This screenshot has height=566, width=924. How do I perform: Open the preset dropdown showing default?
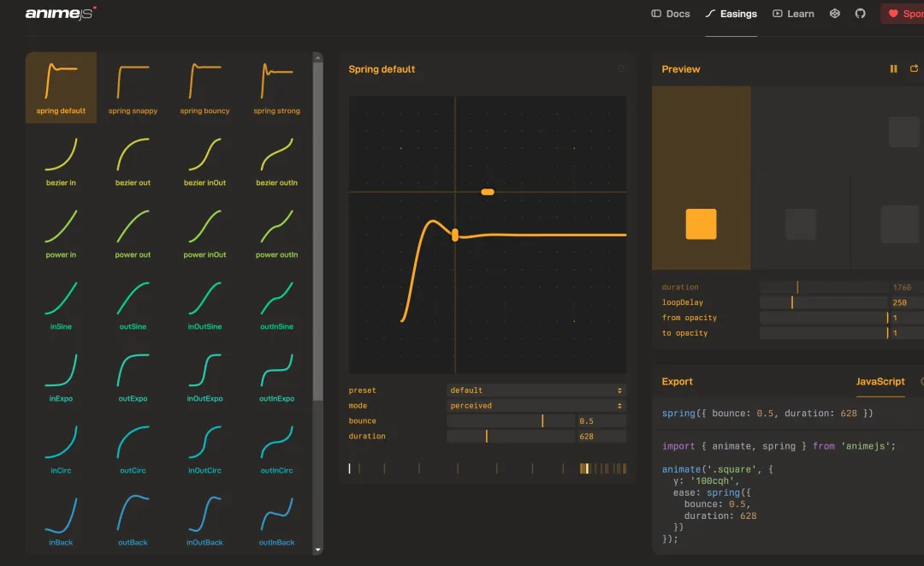click(x=536, y=390)
